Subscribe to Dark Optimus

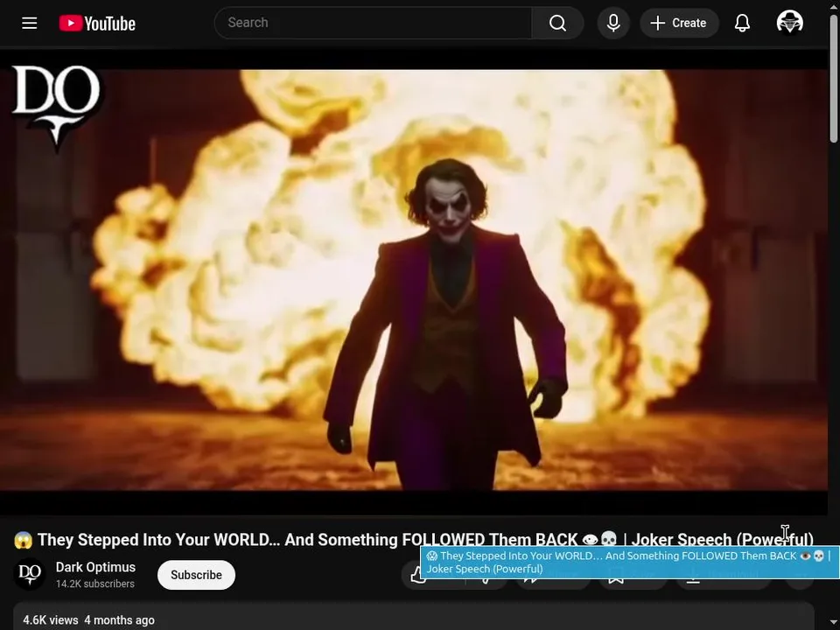(196, 575)
